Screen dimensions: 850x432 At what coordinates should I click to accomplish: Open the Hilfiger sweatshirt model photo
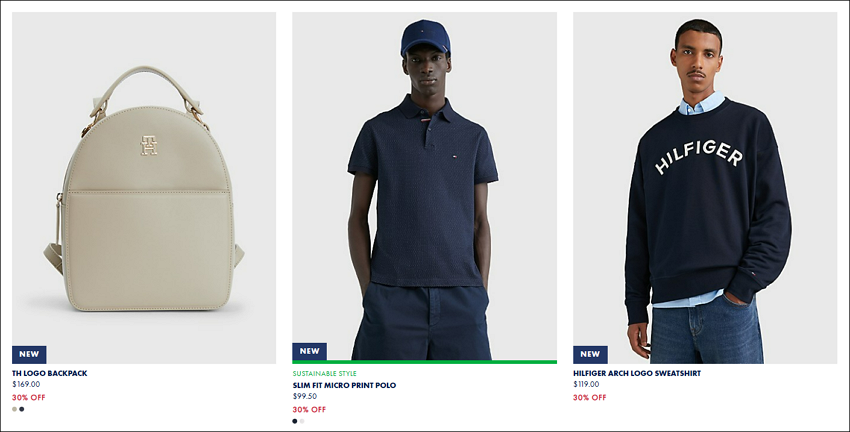705,188
